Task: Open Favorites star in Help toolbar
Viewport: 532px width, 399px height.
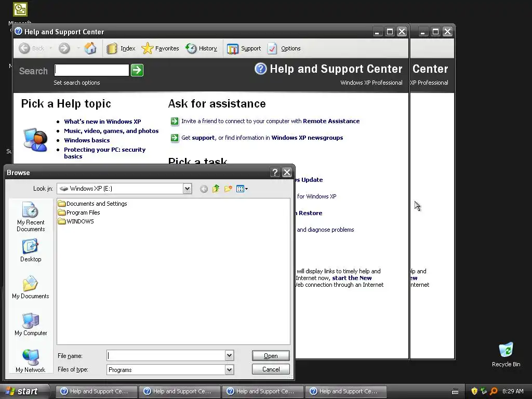Action: (160, 48)
